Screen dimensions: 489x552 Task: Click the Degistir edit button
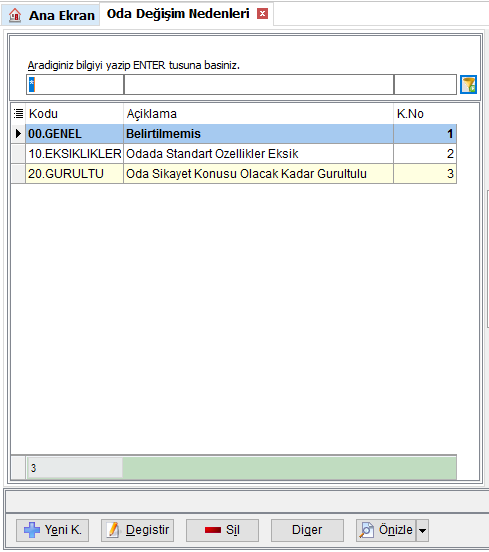pyautogui.click(x=137, y=530)
